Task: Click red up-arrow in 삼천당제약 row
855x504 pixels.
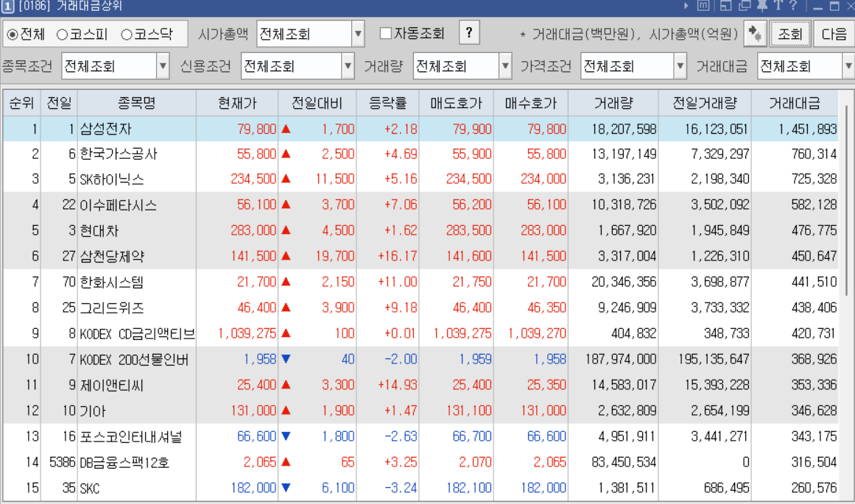Action: tap(286, 256)
